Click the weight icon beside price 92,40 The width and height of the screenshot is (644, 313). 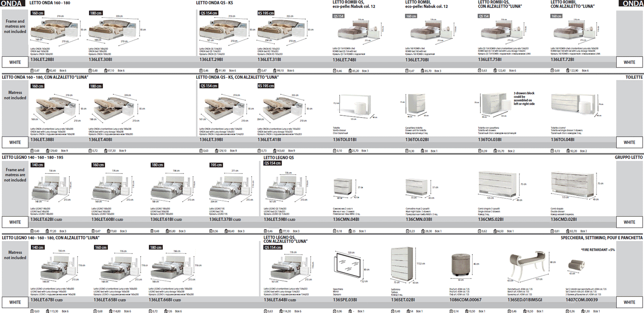point(47,70)
